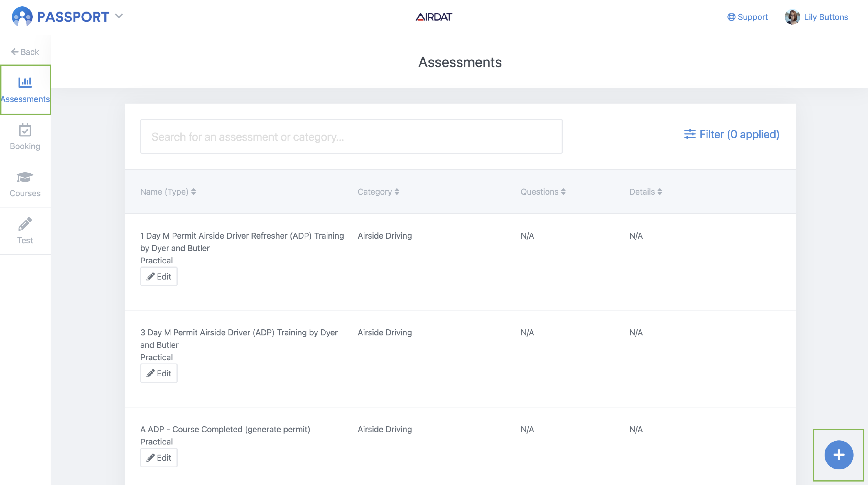The image size is (868, 485).
Task: Click the blue plus add assessment button
Action: coord(839,455)
